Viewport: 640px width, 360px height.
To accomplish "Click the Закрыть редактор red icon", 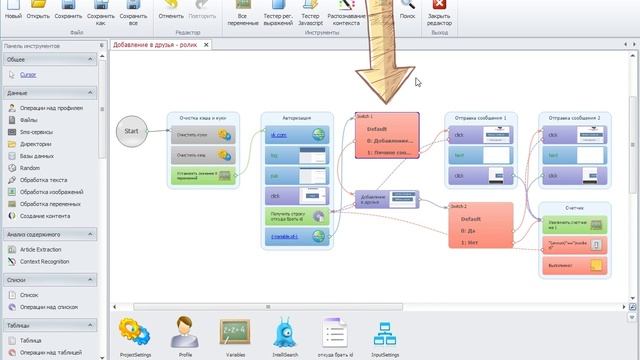I will pos(439,13).
